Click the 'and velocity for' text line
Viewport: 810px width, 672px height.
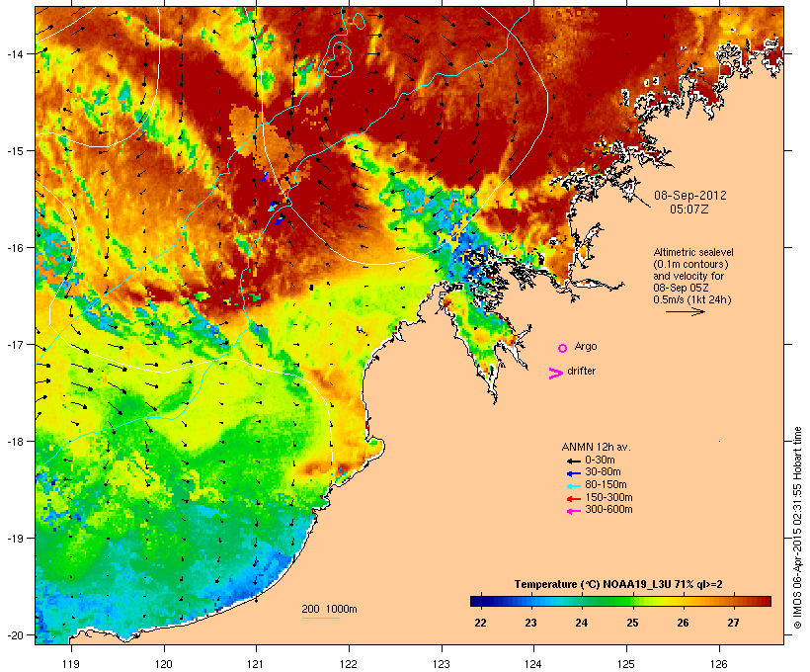(x=688, y=276)
